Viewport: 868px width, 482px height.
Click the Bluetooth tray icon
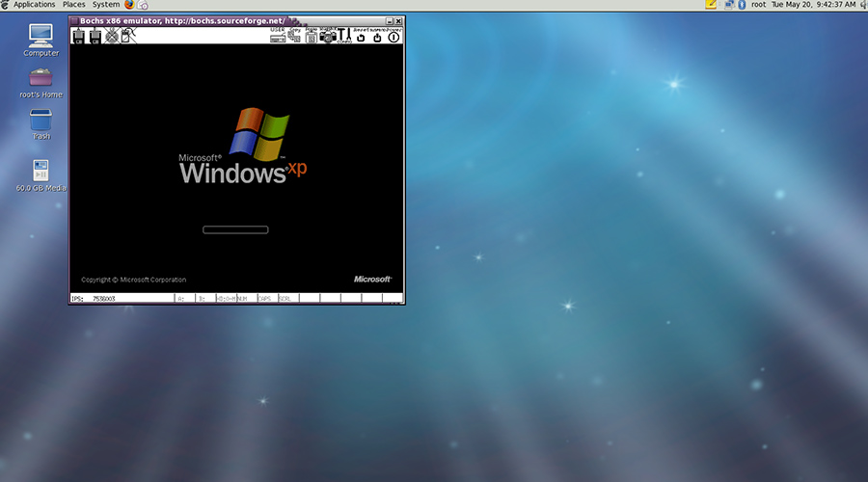point(742,5)
